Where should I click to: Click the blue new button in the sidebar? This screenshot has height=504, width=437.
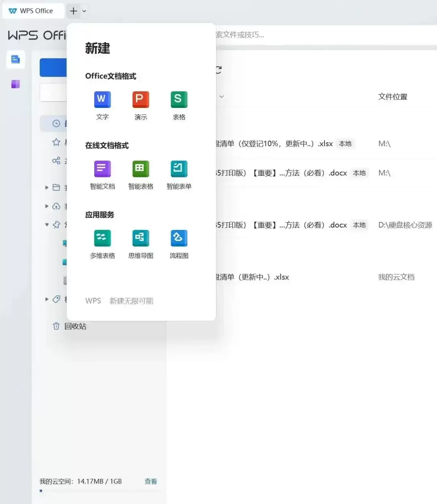tap(53, 67)
